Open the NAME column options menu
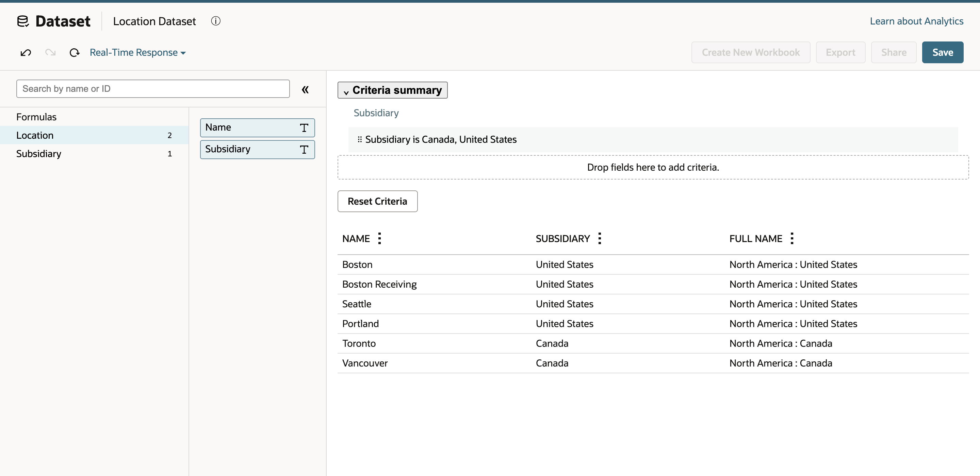 coord(379,238)
